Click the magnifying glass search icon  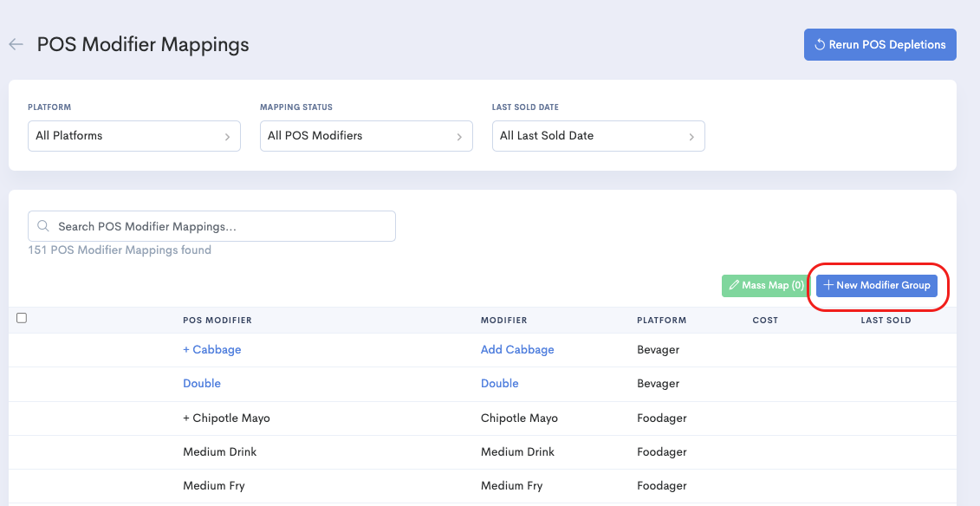coord(42,225)
